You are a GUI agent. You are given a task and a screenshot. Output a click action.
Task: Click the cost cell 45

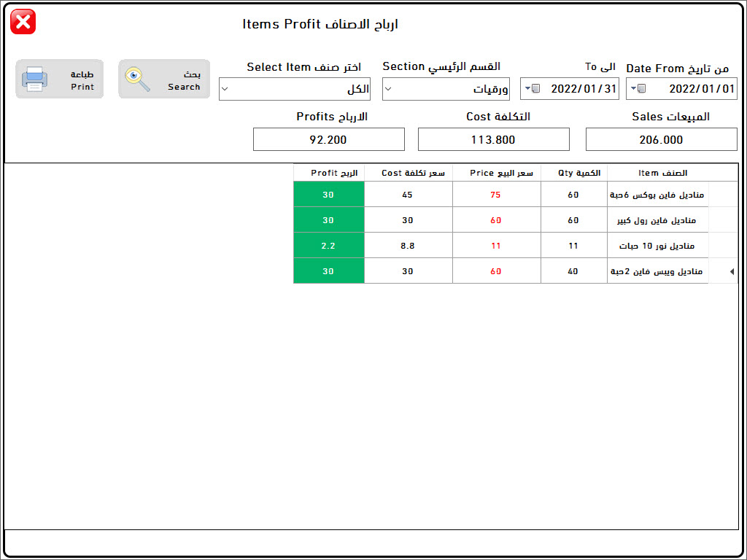click(409, 195)
